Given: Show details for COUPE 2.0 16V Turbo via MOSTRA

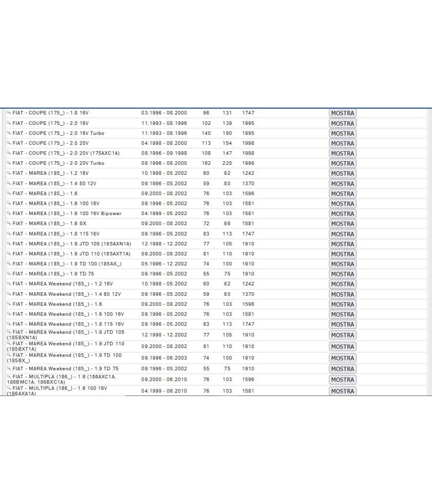Looking at the screenshot, I should (343, 133).
